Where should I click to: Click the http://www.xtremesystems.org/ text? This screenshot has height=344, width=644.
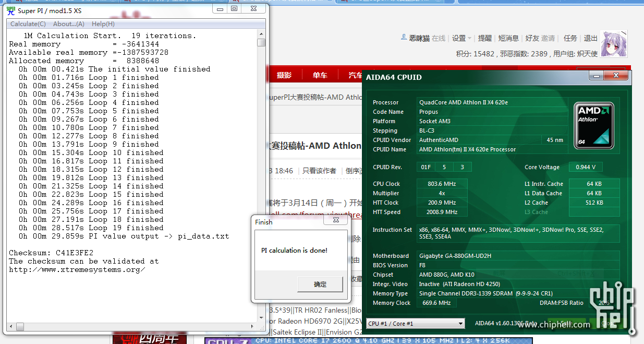[x=77, y=269]
